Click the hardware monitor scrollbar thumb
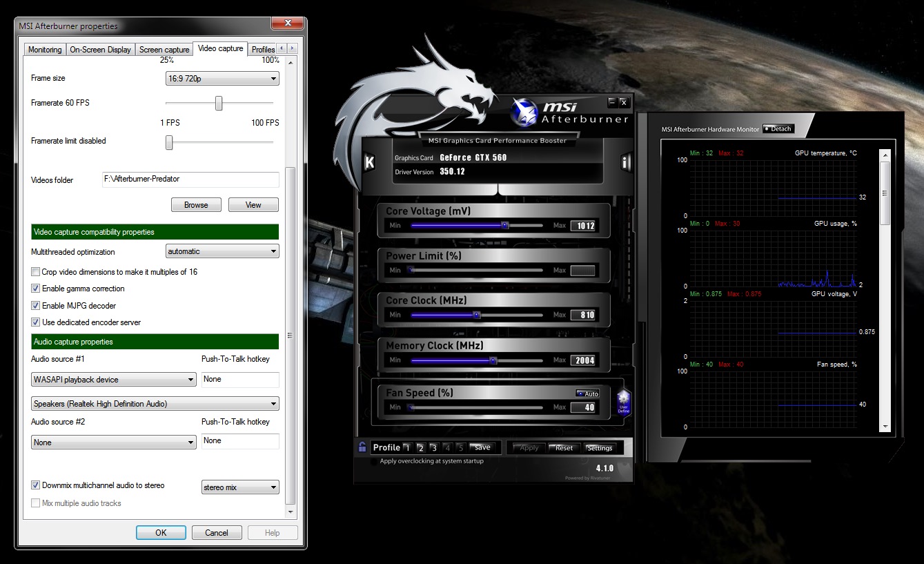Screen dimensions: 924x564 [x=885, y=193]
